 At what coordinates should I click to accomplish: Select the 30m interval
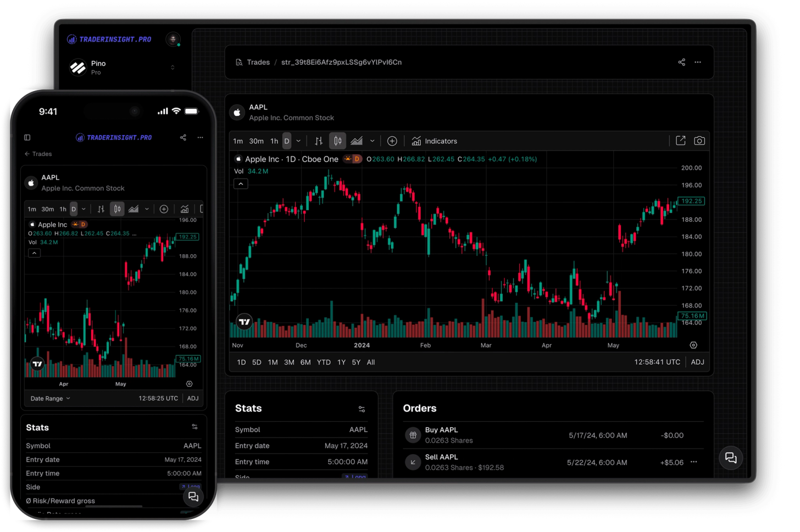pyautogui.click(x=256, y=141)
